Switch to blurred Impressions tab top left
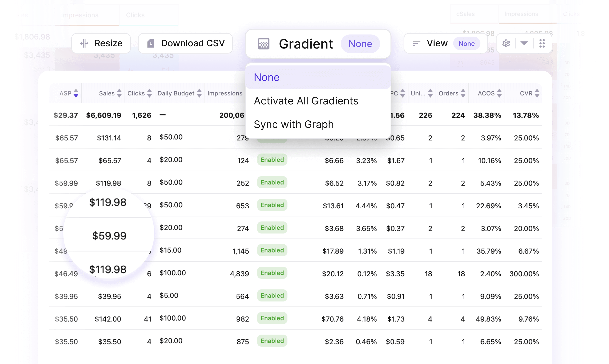Viewport: 609px width, 364px height. [80, 15]
